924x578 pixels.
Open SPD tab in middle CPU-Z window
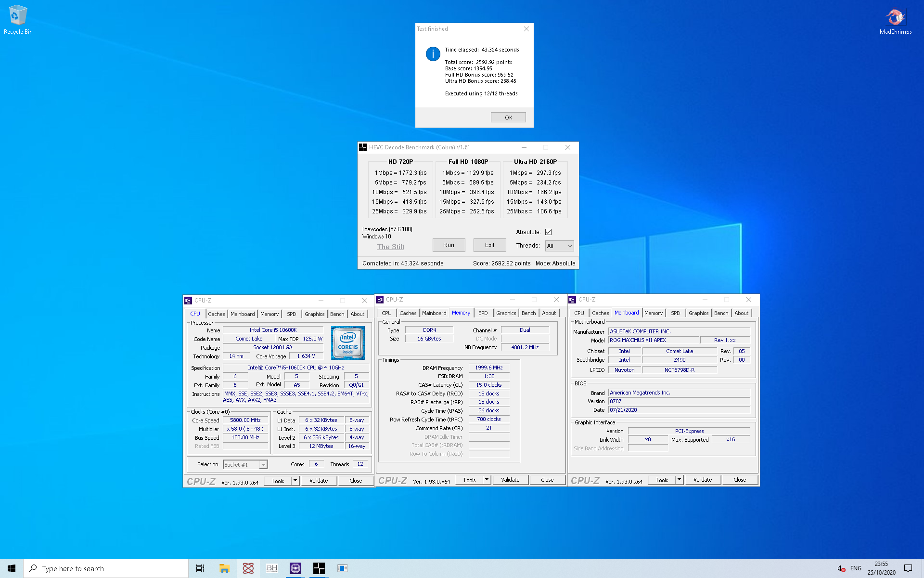(x=483, y=313)
